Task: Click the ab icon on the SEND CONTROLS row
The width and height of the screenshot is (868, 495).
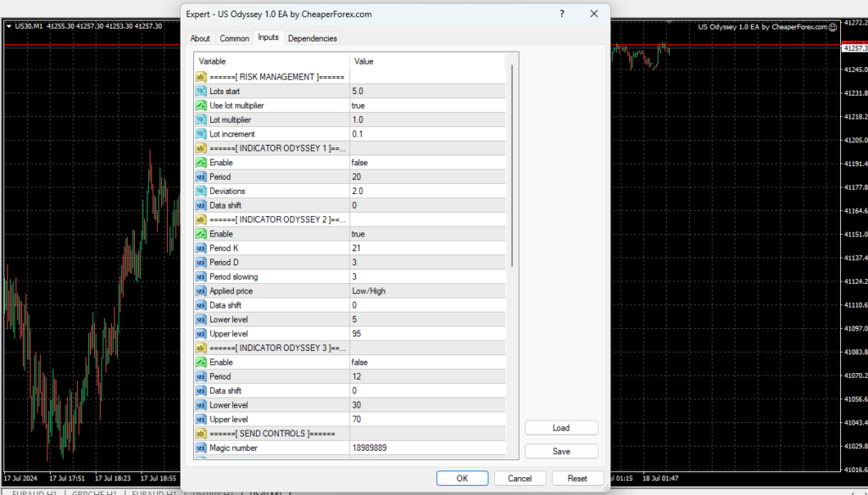Action: 199,433
